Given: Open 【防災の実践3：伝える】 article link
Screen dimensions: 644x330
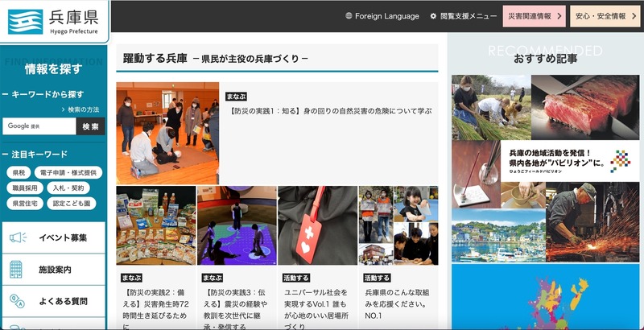Looking at the screenshot, I should tap(236, 310).
